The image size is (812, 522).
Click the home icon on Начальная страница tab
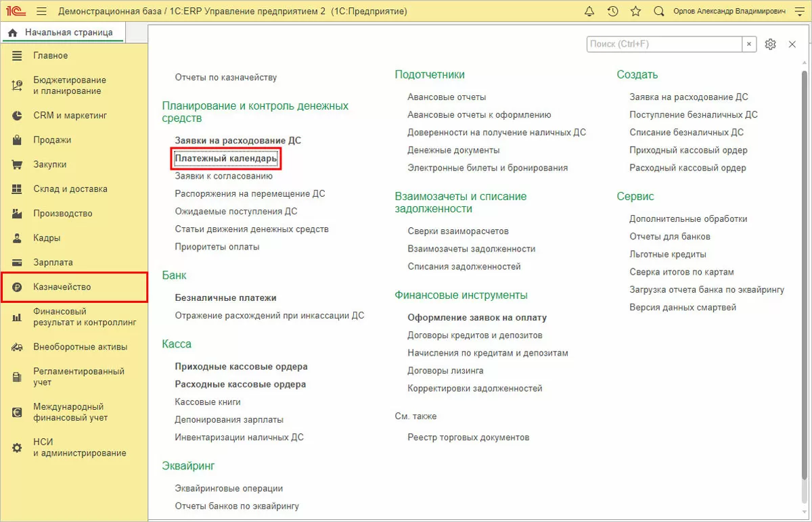pyautogui.click(x=12, y=32)
